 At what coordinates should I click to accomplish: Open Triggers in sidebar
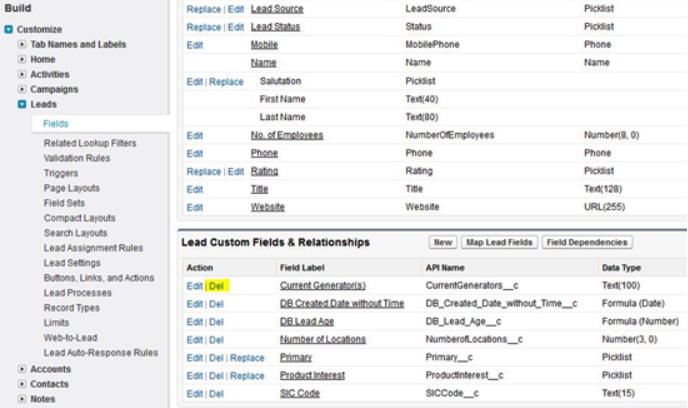(61, 173)
